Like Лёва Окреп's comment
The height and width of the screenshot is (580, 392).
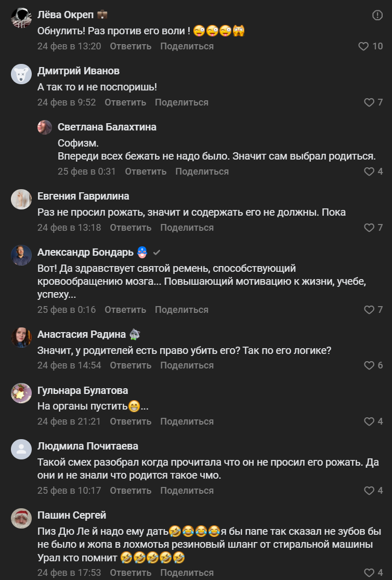(363, 46)
